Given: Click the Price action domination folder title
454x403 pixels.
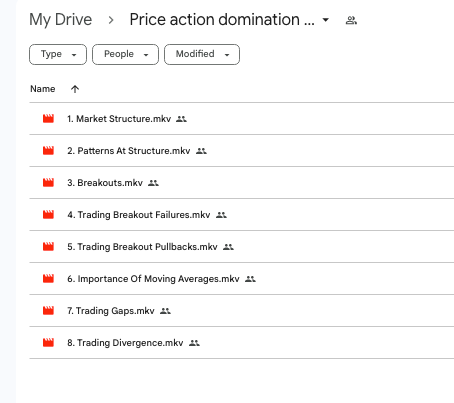Looking at the screenshot, I should coord(222,20).
